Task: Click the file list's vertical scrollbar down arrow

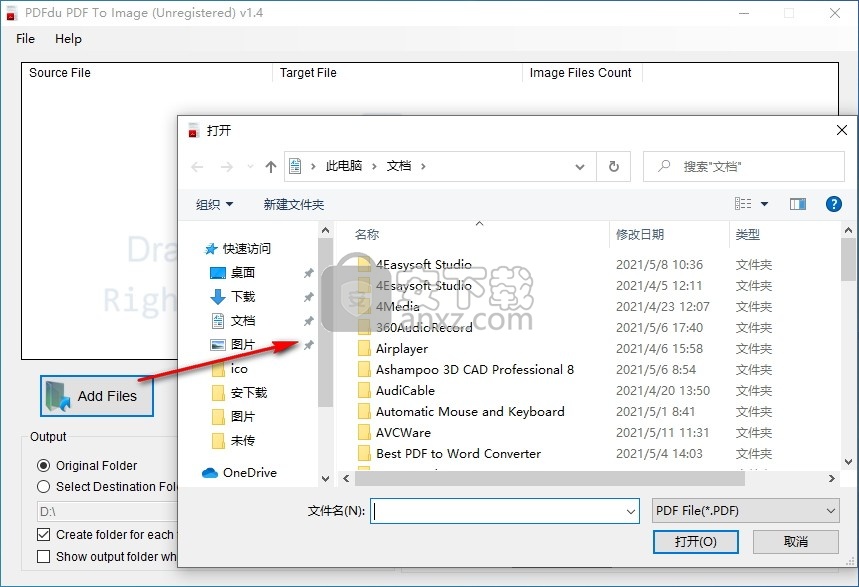Action: pyautogui.click(x=849, y=461)
